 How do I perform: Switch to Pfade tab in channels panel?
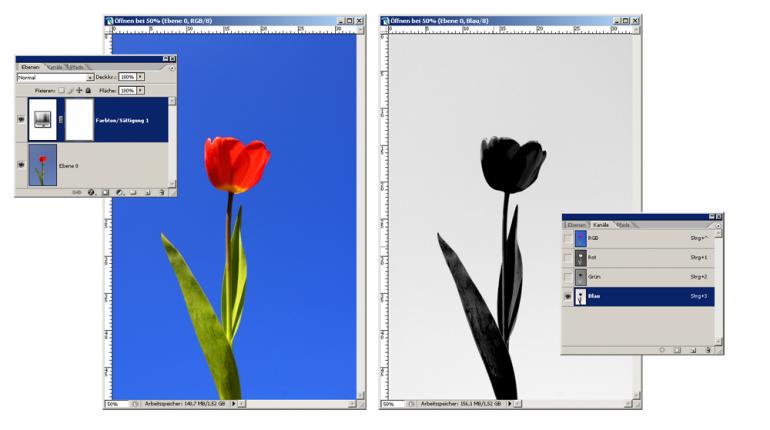point(623,225)
